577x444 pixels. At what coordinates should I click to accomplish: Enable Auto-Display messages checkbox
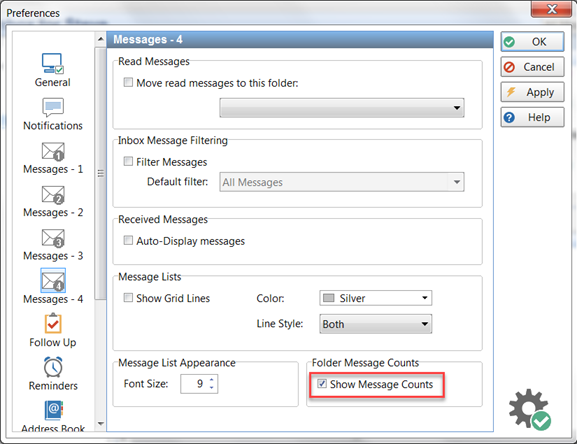(128, 240)
